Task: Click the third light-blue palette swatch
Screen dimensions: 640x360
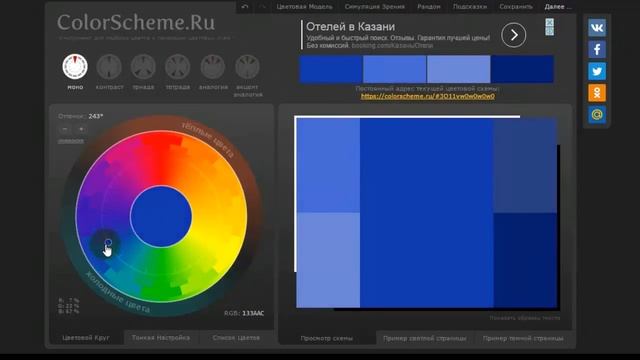Action: pos(459,69)
